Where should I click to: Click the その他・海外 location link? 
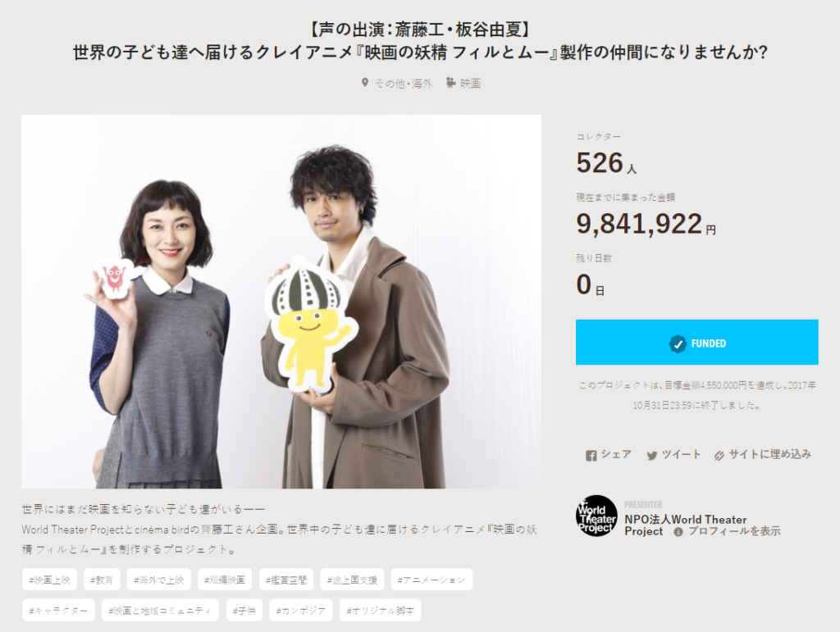pos(404,83)
